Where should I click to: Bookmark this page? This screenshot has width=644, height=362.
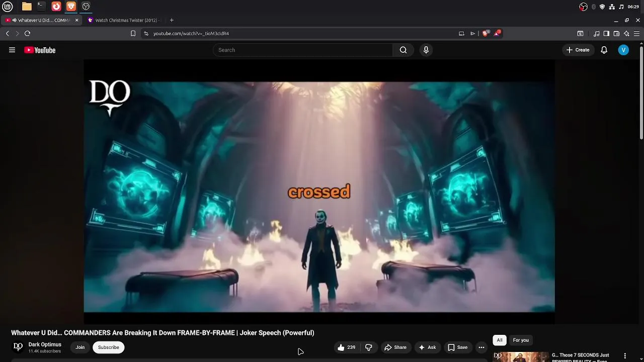[x=133, y=33]
